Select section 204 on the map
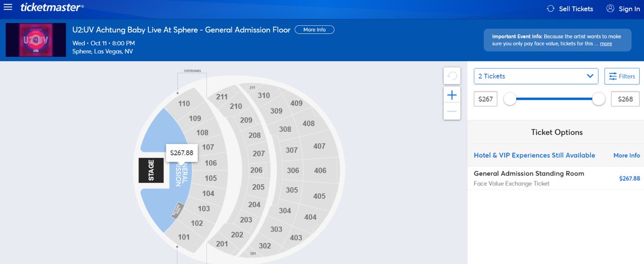The image size is (644, 264). pos(254,205)
